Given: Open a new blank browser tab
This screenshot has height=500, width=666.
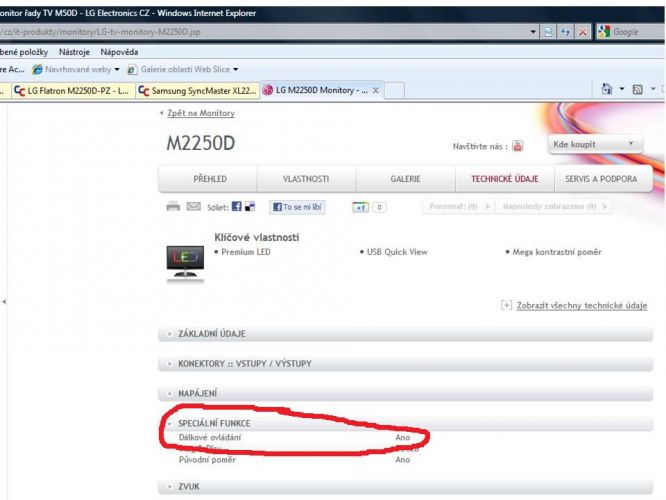Looking at the screenshot, I should tap(394, 90).
